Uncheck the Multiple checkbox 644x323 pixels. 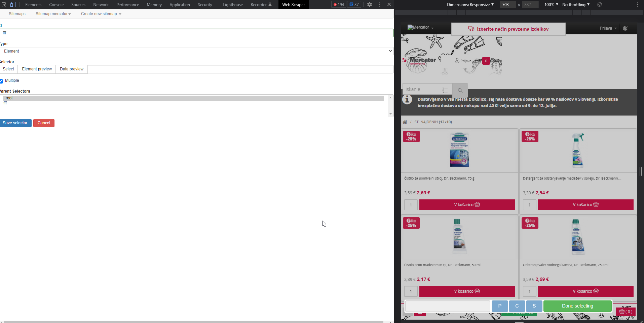pos(2,81)
